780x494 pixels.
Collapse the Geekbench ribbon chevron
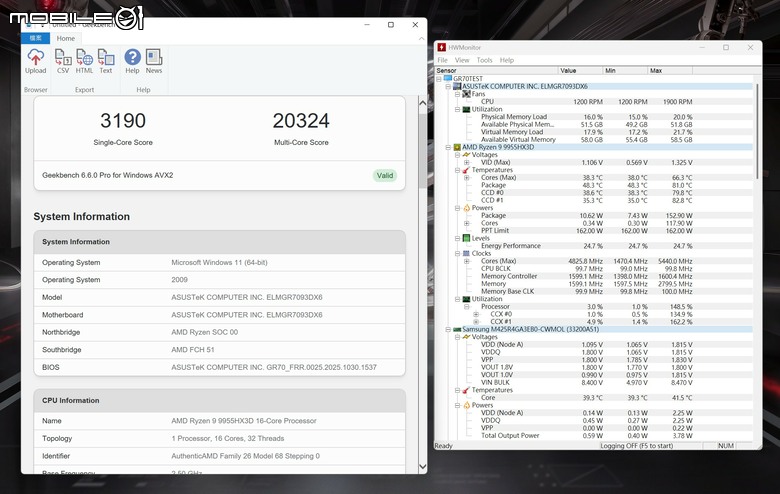point(421,38)
